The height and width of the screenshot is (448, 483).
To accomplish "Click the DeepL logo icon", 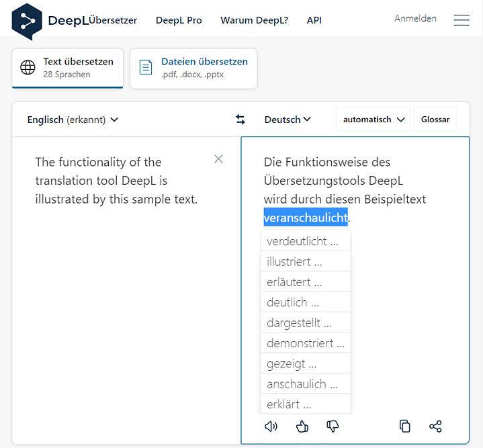I will coord(27,21).
